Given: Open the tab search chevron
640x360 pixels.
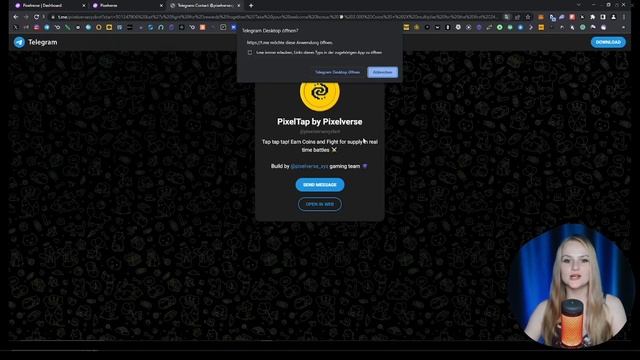Looking at the screenshot, I should [578, 5].
